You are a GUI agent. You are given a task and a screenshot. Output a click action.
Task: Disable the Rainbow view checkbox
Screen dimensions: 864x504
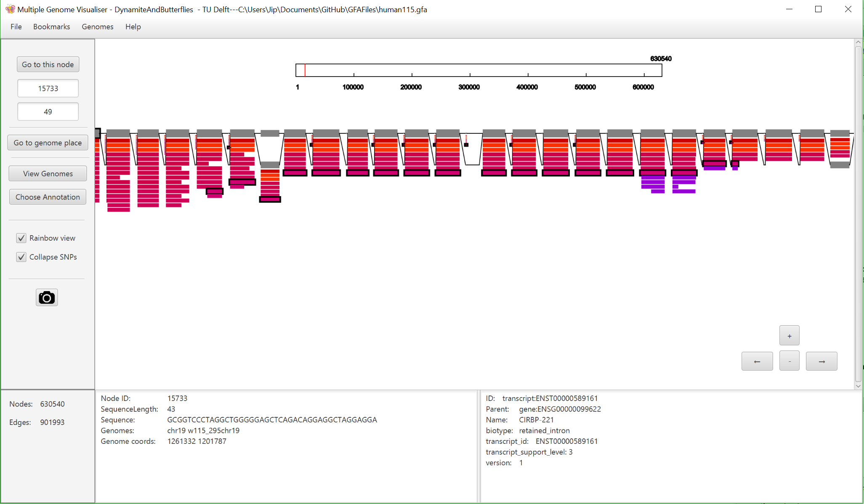coord(21,238)
